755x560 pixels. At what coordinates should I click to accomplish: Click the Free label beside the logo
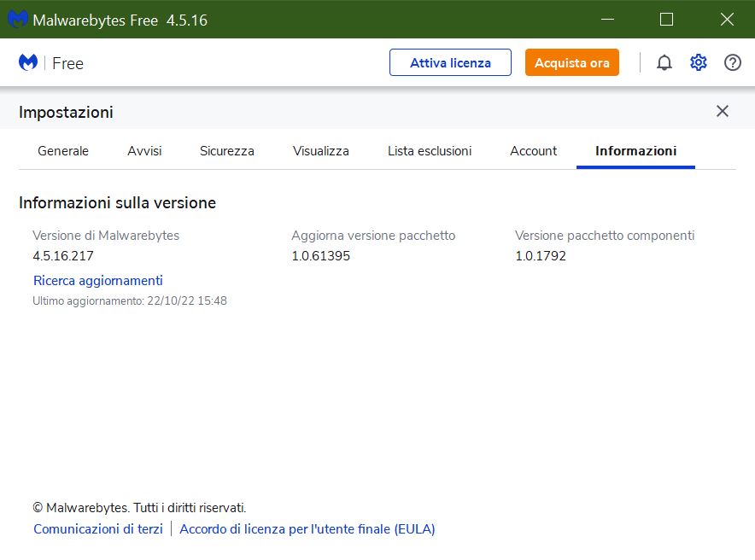tap(67, 63)
